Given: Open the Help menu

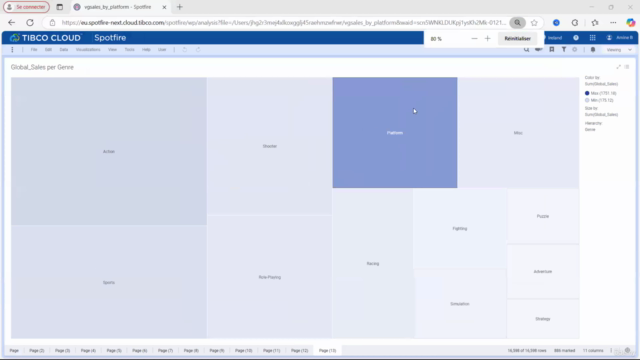Looking at the screenshot, I should [146, 49].
